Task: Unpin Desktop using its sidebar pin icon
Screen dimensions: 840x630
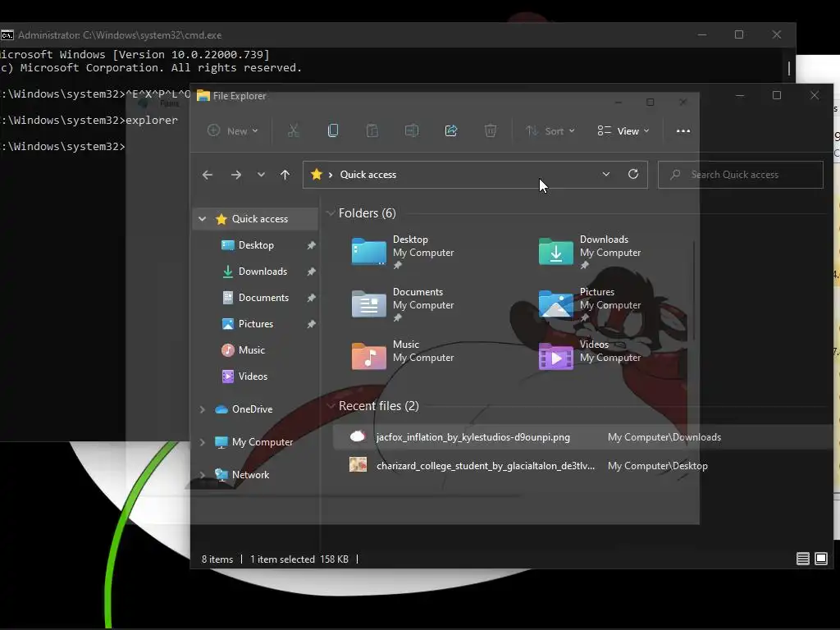Action: (311, 245)
